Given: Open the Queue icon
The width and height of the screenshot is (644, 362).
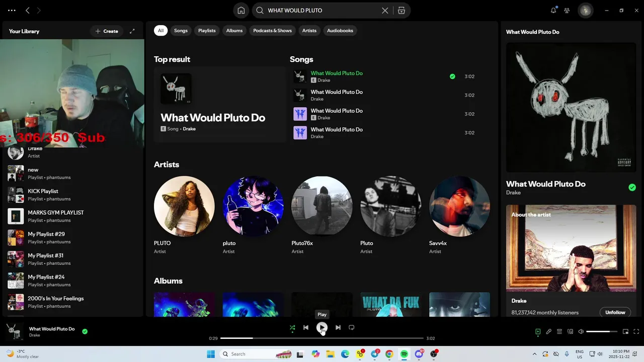Looking at the screenshot, I should (x=559, y=332).
